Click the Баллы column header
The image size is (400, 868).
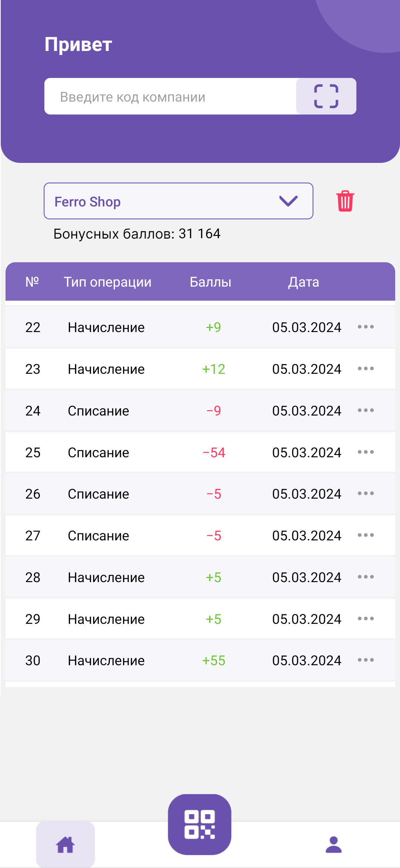pos(210,282)
